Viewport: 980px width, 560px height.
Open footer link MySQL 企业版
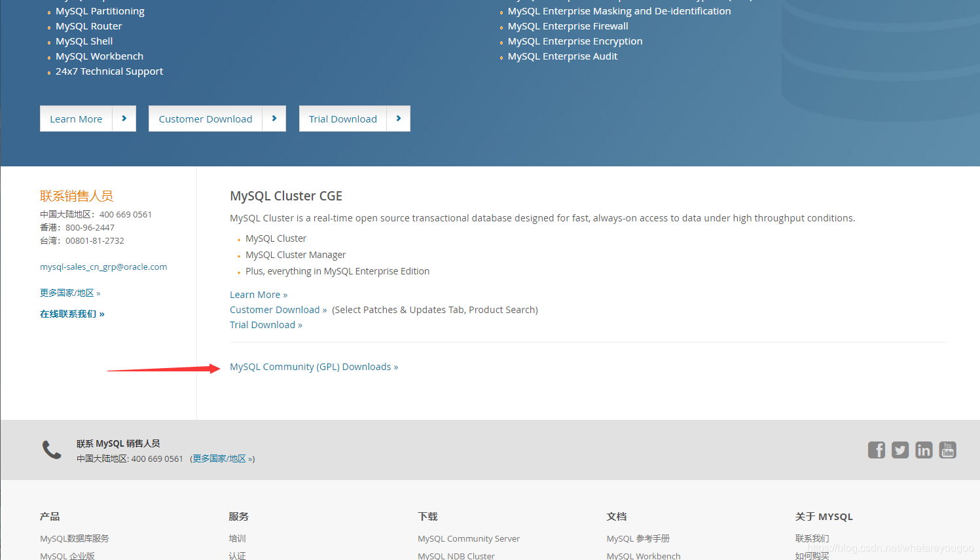click(67, 555)
